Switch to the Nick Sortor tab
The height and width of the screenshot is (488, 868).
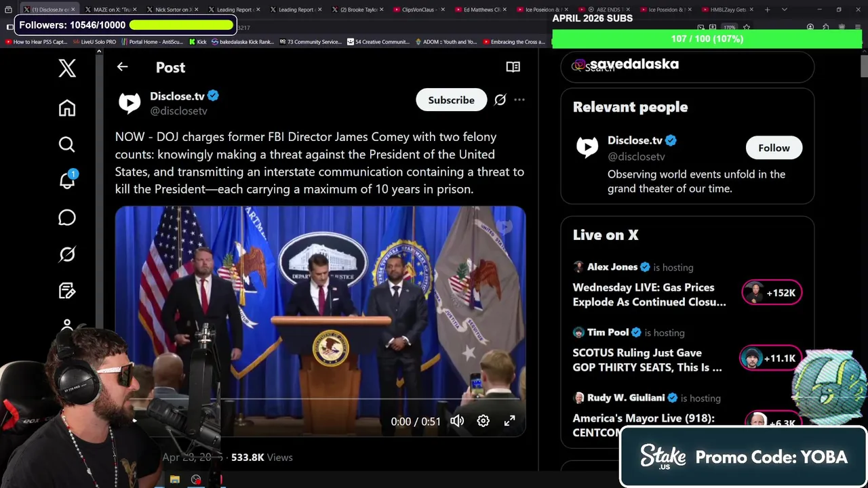pyautogui.click(x=173, y=9)
